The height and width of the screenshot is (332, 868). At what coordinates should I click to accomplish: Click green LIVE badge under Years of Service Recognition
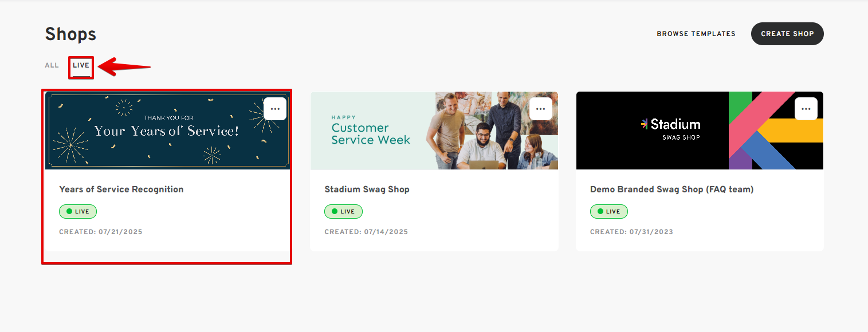[x=78, y=212]
